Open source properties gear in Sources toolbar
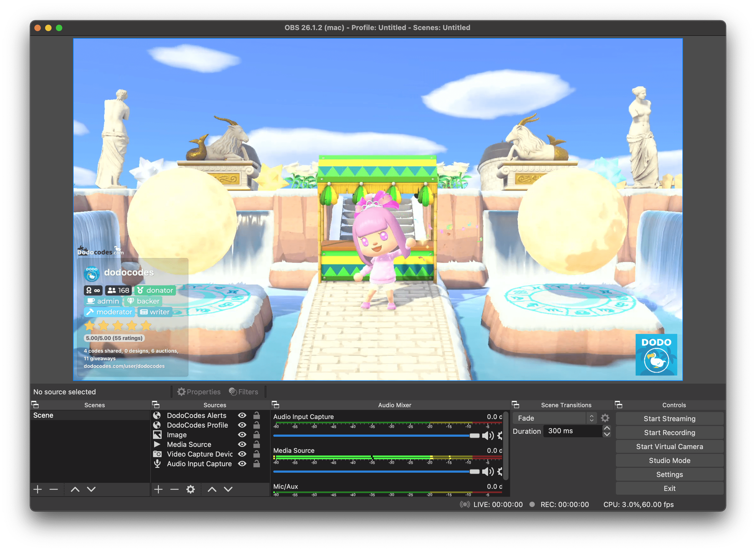The height and width of the screenshot is (551, 756). [x=191, y=489]
